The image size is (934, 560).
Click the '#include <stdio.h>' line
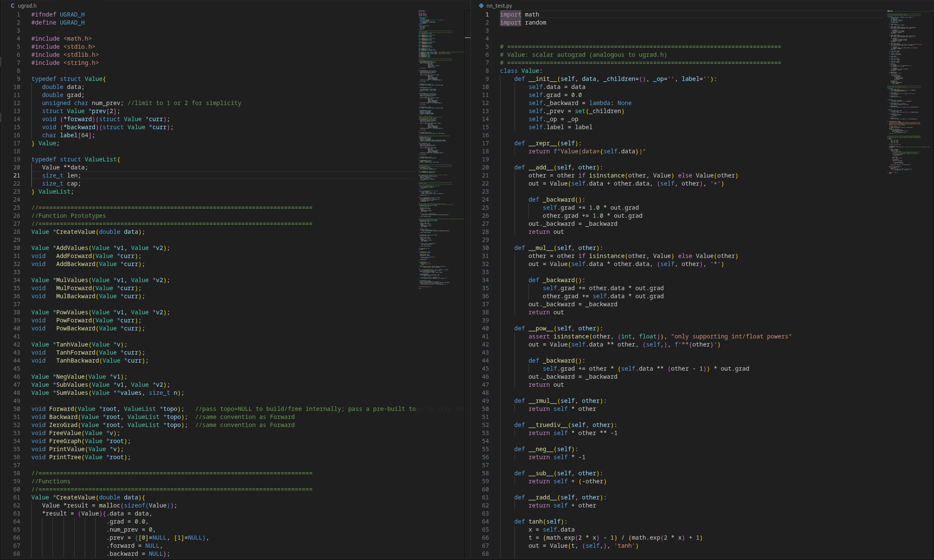tap(63, 47)
